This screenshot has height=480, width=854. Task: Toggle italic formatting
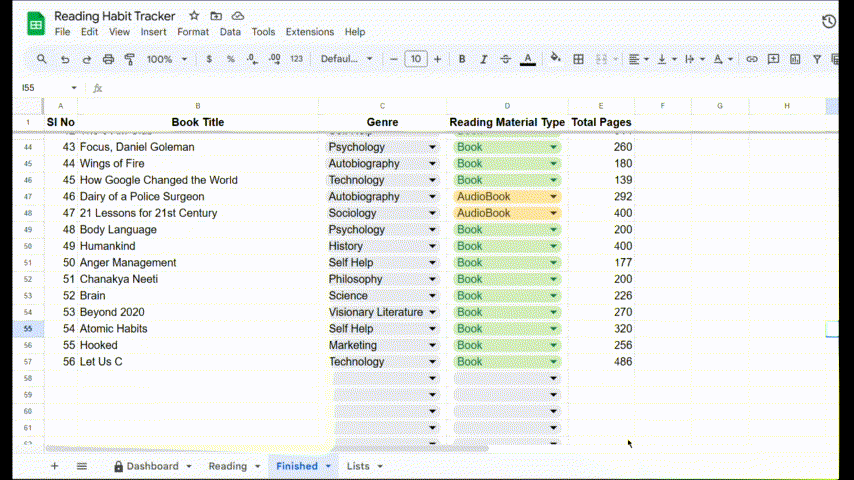pyautogui.click(x=484, y=59)
